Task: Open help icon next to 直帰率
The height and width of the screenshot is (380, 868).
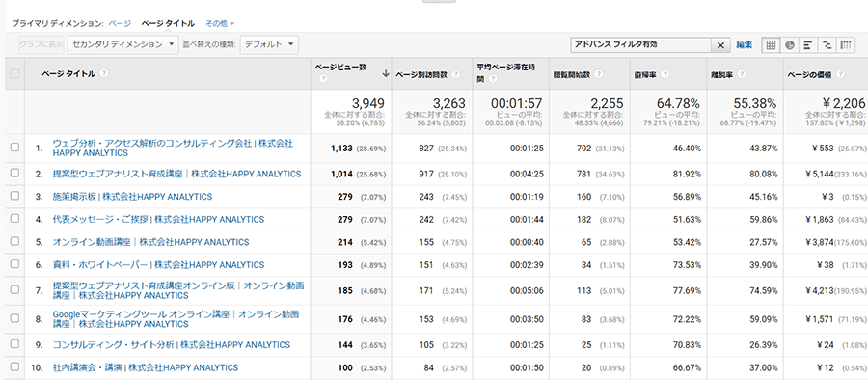Action: click(x=665, y=74)
